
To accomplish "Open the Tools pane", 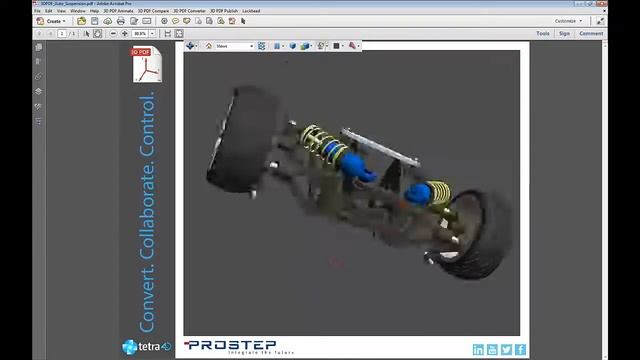I will (x=543, y=33).
